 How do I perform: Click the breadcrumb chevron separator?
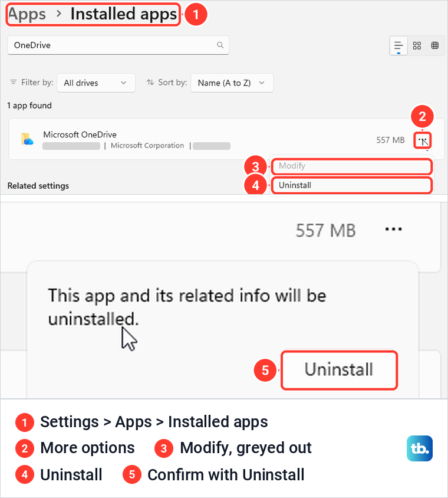pyautogui.click(x=59, y=14)
